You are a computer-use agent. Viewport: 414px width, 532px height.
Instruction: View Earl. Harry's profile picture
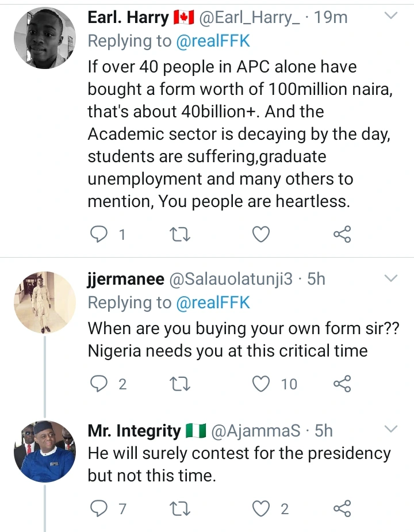[x=44, y=39]
